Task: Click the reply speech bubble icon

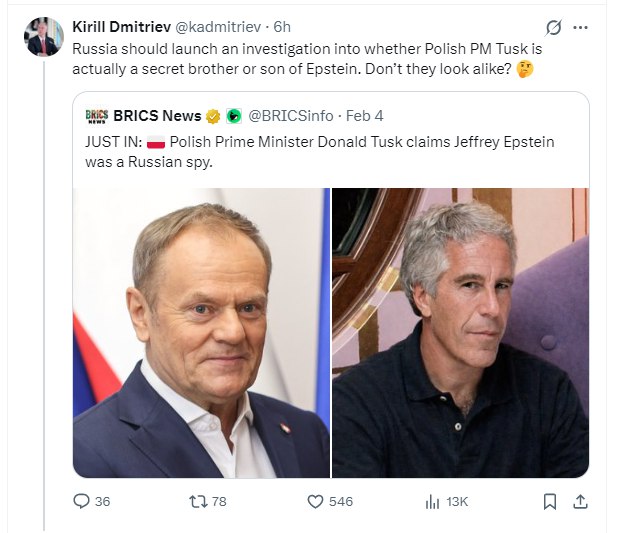Action: (82, 501)
